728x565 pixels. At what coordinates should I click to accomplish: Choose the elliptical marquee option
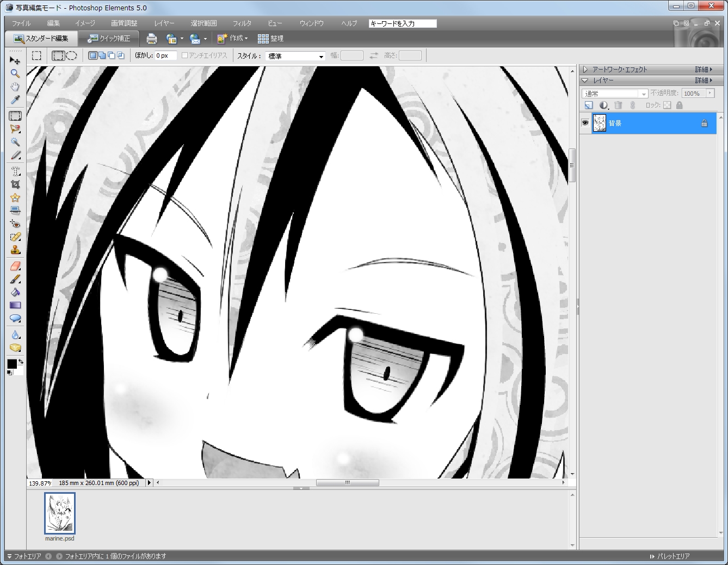(71, 55)
